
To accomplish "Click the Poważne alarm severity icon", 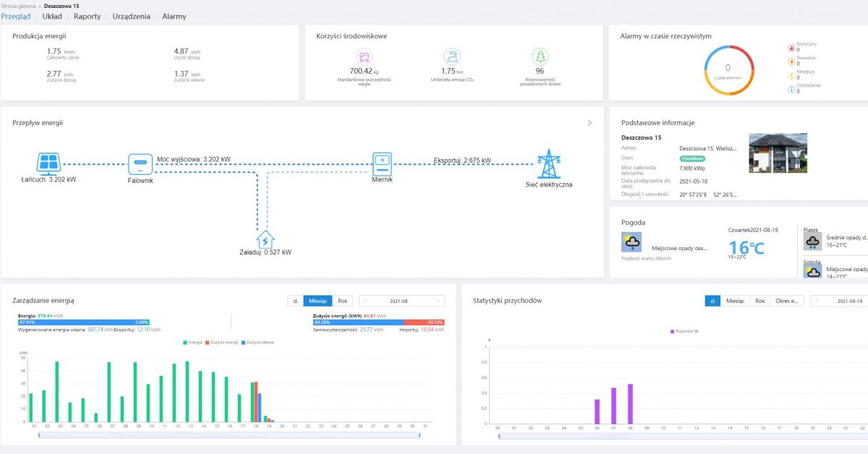I will (791, 61).
